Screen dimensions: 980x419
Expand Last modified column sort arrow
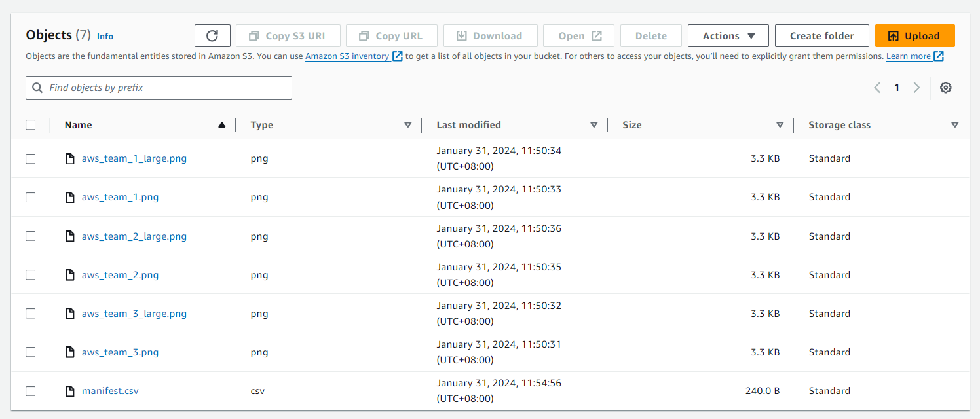(594, 125)
